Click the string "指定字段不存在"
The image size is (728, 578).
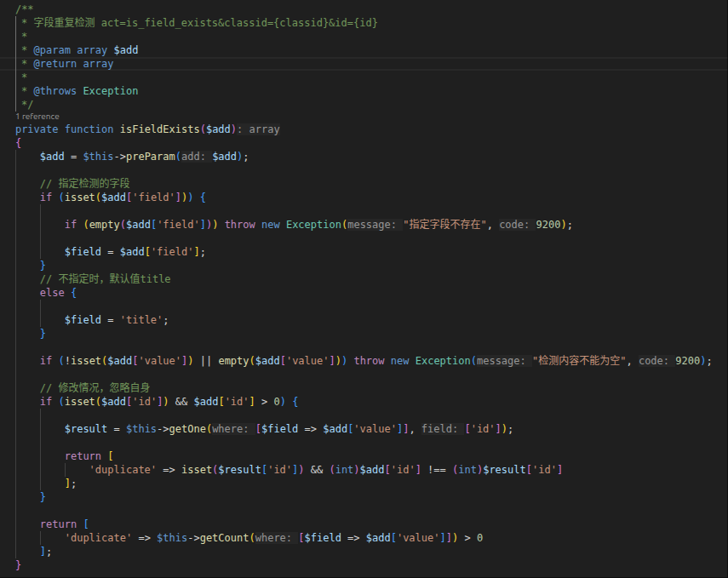pyautogui.click(x=444, y=225)
